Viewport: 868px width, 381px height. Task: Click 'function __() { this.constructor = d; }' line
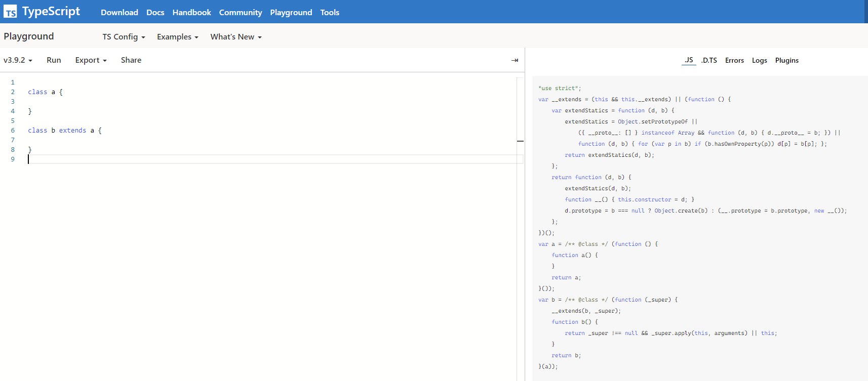(x=629, y=199)
